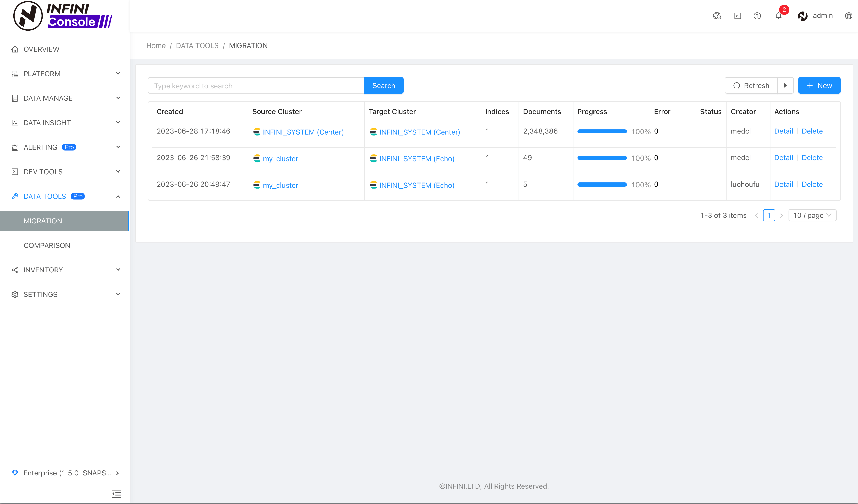The image size is (858, 504).
Task: Click the help question mark icon
Action: (x=757, y=16)
